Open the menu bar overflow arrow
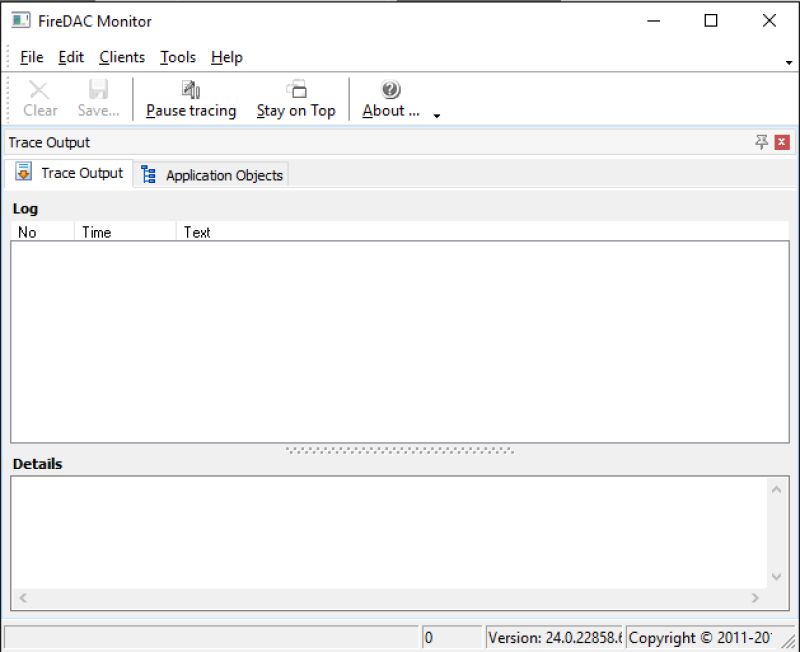 tap(789, 64)
